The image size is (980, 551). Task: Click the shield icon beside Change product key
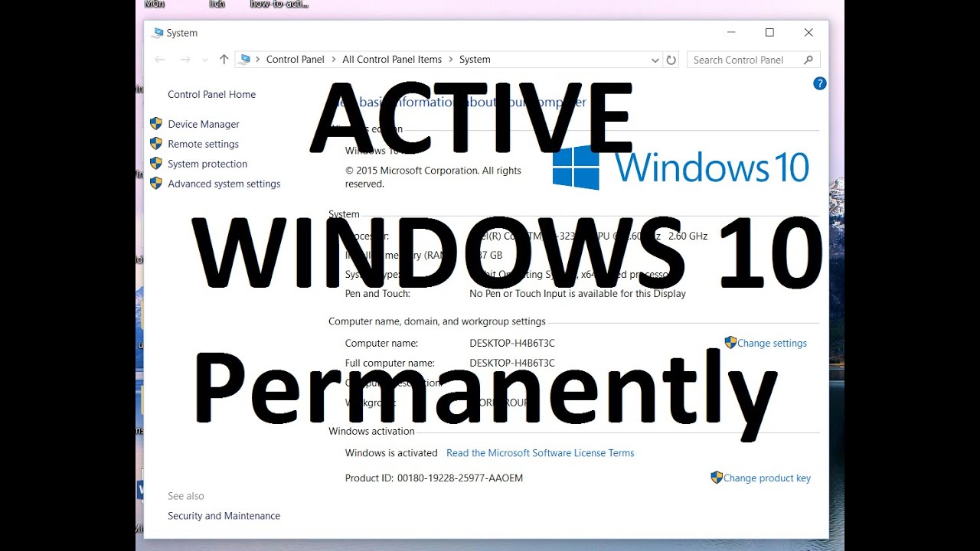[717, 477]
